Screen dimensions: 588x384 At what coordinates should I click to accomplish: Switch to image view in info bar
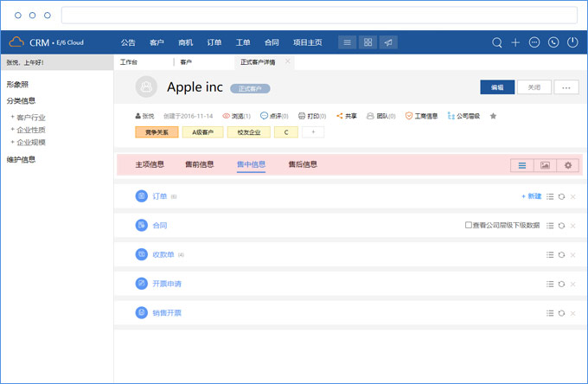point(545,164)
